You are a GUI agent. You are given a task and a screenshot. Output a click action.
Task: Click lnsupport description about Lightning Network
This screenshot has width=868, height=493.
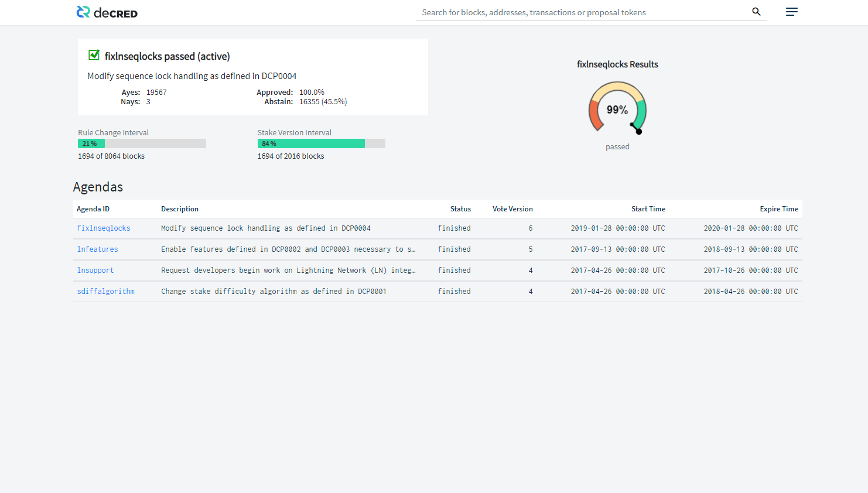[288, 271]
